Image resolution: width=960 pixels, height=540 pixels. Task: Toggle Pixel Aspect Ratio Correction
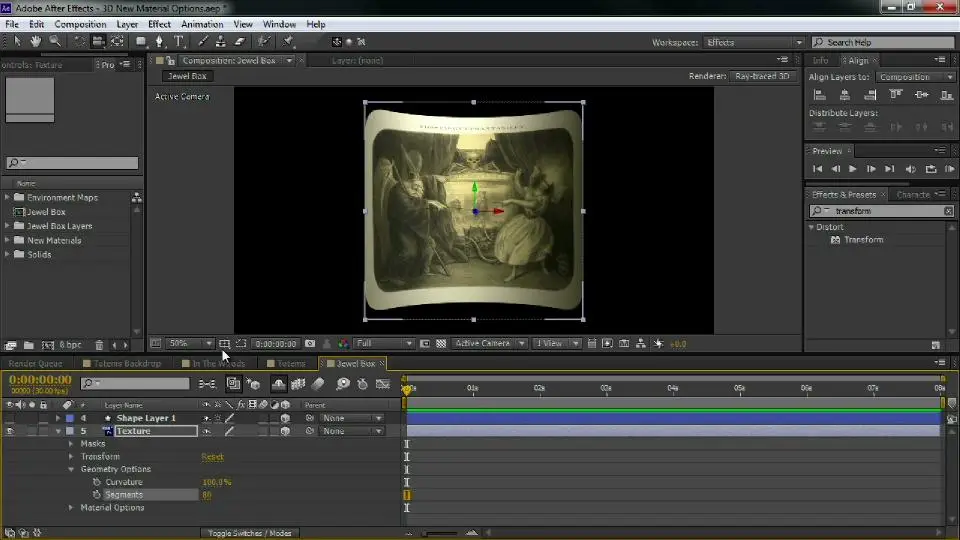(591, 344)
